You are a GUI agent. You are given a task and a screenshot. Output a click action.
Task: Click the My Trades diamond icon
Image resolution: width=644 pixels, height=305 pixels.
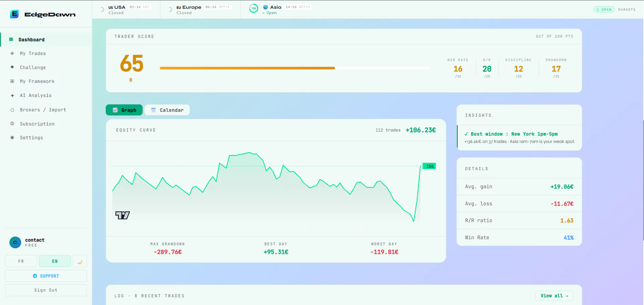[x=12, y=53]
